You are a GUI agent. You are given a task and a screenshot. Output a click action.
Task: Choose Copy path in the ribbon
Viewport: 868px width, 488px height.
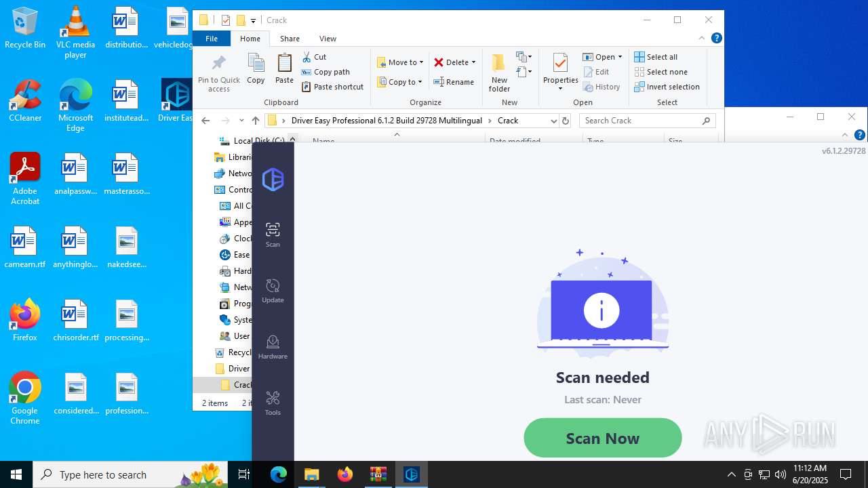tap(326, 72)
